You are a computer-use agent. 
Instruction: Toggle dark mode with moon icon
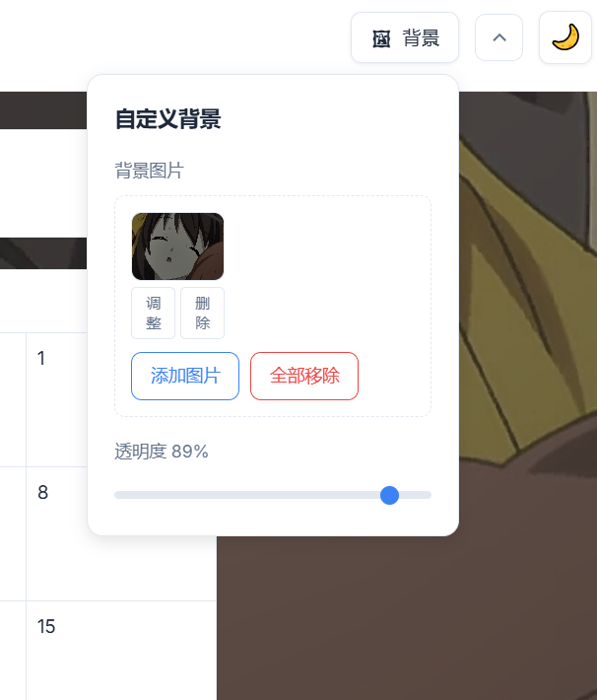[565, 37]
